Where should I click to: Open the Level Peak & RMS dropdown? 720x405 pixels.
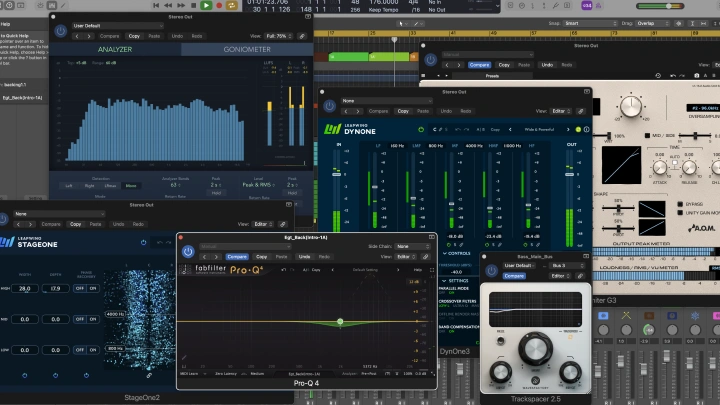click(x=259, y=185)
